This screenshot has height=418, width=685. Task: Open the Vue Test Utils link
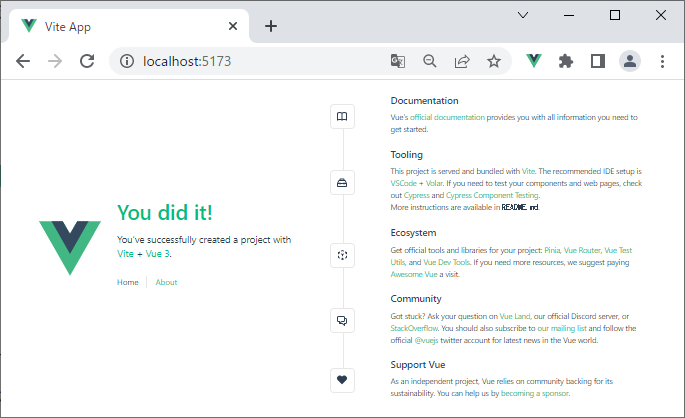tap(618, 250)
